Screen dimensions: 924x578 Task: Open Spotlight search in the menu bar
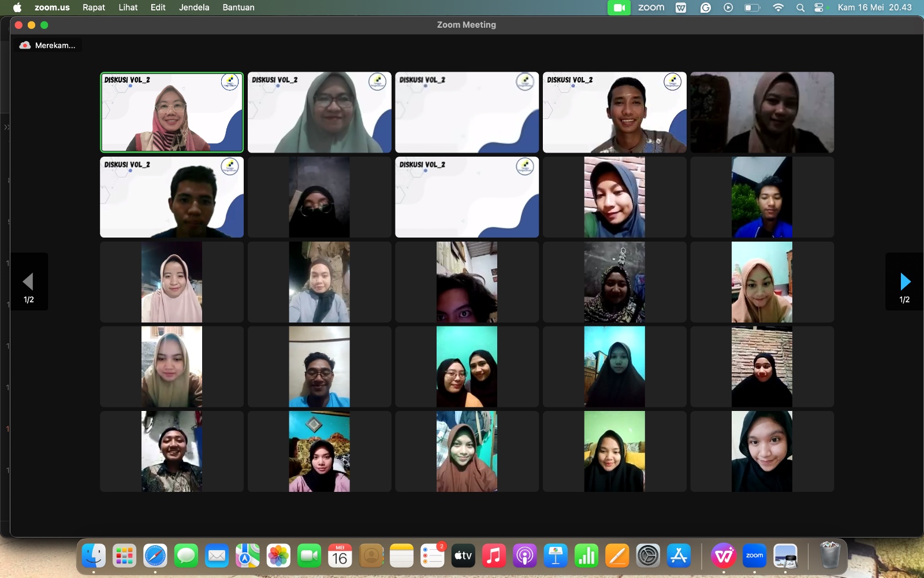800,8
